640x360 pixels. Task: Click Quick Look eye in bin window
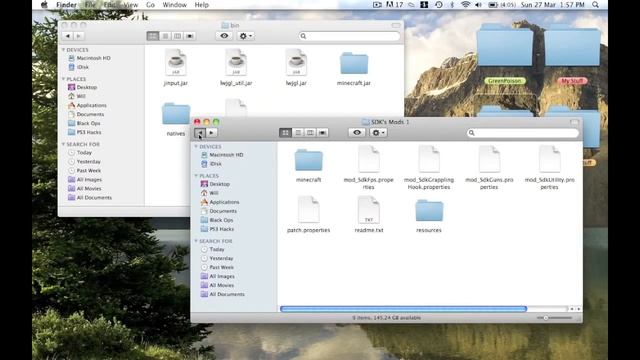pos(224,36)
